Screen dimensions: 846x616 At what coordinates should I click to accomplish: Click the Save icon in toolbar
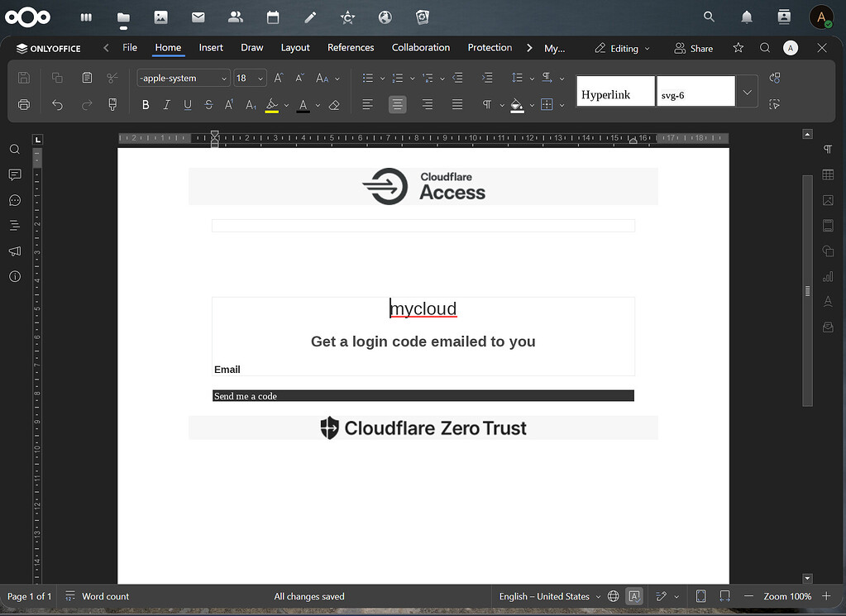click(x=24, y=78)
